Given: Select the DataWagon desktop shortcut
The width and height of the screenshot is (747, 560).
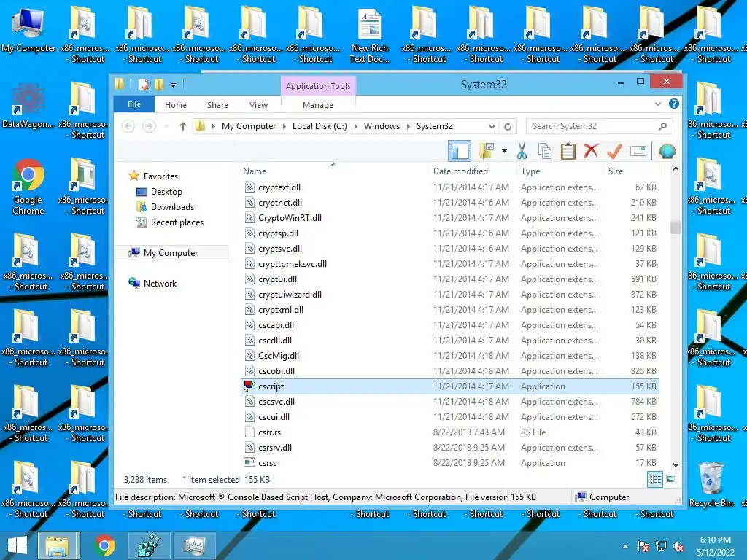Looking at the screenshot, I should click(x=28, y=106).
